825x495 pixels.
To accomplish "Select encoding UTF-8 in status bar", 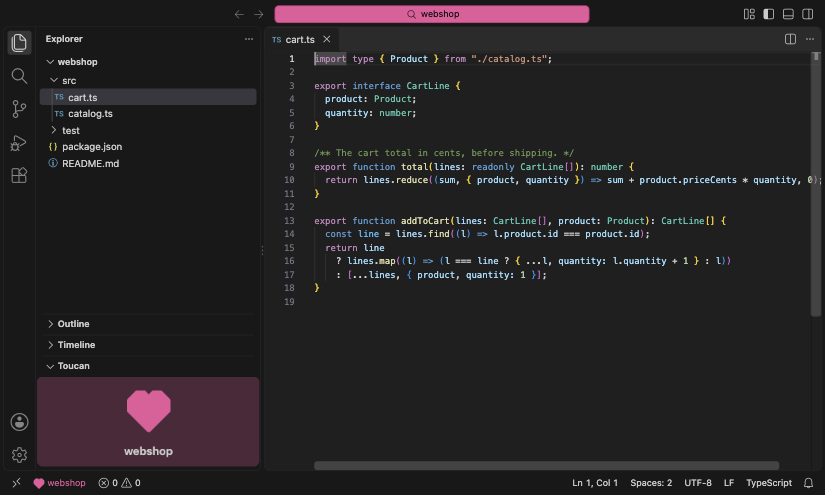I will click(x=698, y=483).
